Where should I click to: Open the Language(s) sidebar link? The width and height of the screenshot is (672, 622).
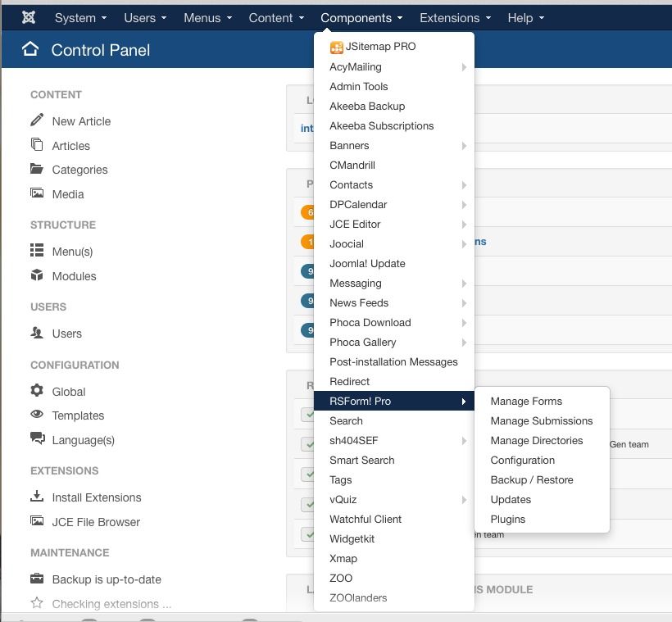click(x=83, y=440)
